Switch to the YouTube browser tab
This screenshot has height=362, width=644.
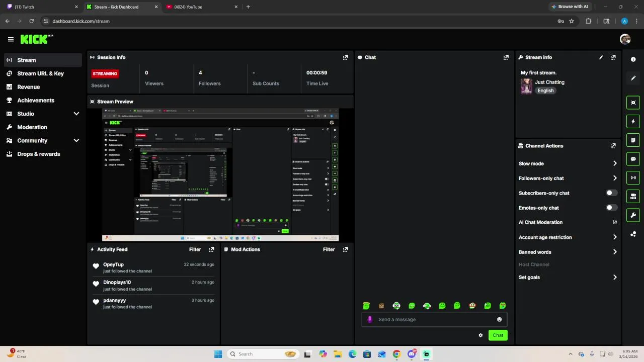click(201, 7)
